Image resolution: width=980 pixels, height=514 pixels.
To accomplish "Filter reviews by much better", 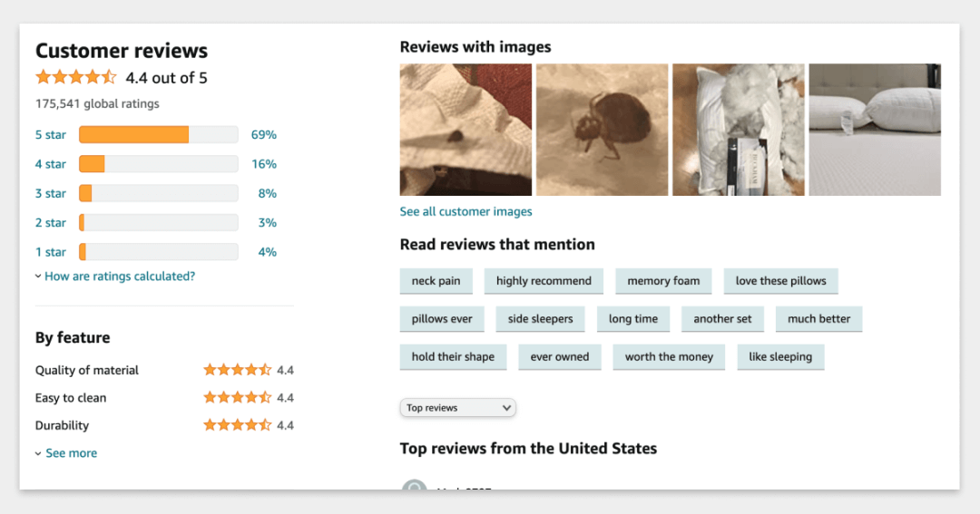I will (x=818, y=319).
